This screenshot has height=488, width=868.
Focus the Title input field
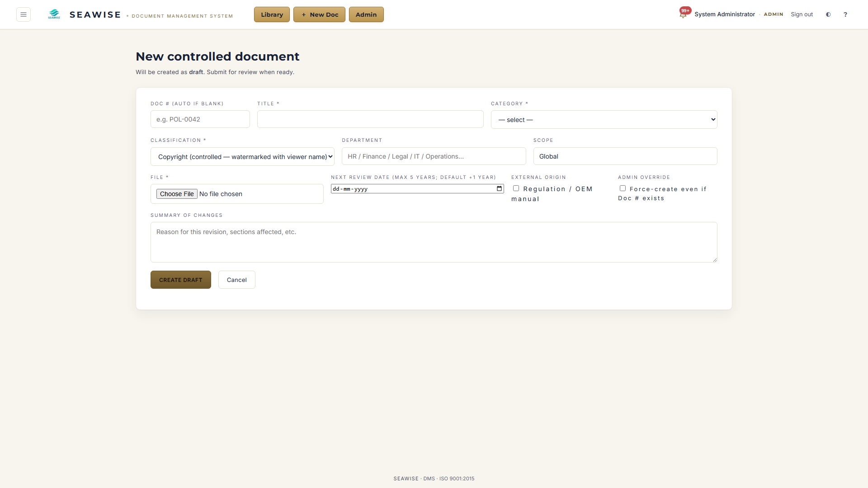[x=370, y=119]
